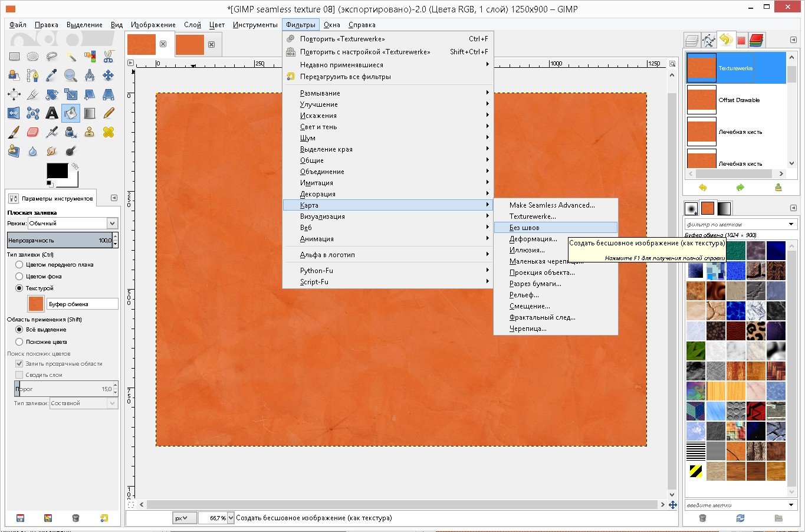Click 'Без швов' in the Карта submenu
Screen dimensions: 805x532
pos(524,228)
